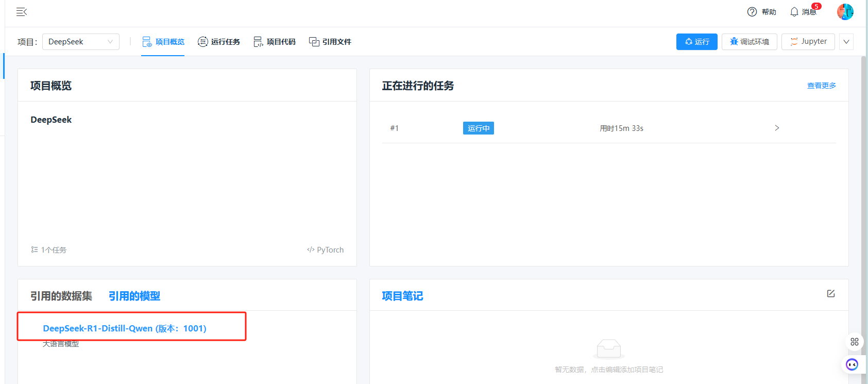
Task: Click the 查看更多 link
Action: (x=821, y=86)
